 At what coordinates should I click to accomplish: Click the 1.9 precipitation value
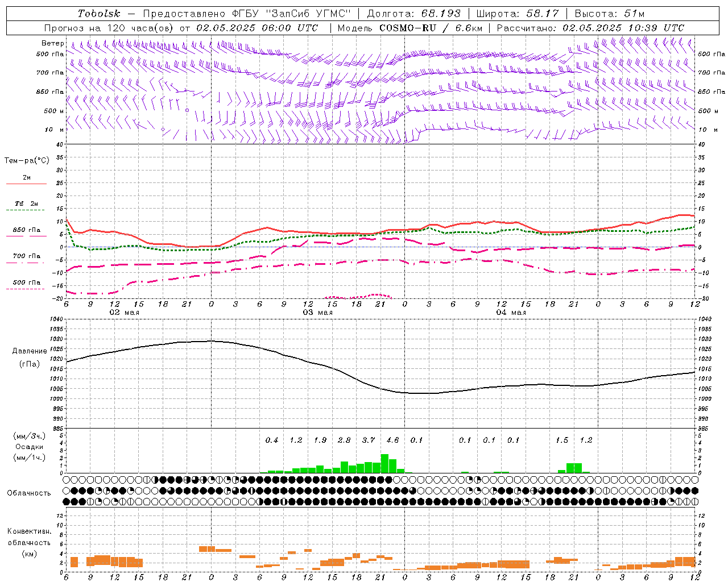[x=320, y=440]
